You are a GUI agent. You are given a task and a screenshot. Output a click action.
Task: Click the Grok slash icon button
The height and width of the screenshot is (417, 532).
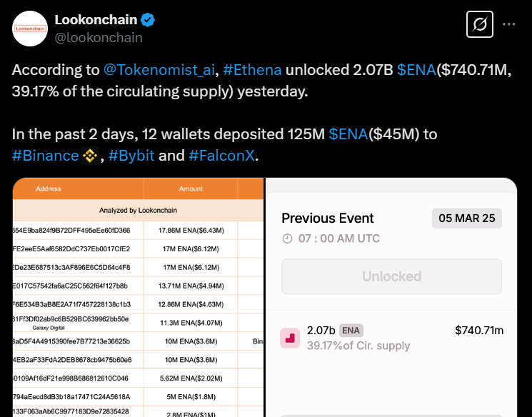tap(480, 25)
